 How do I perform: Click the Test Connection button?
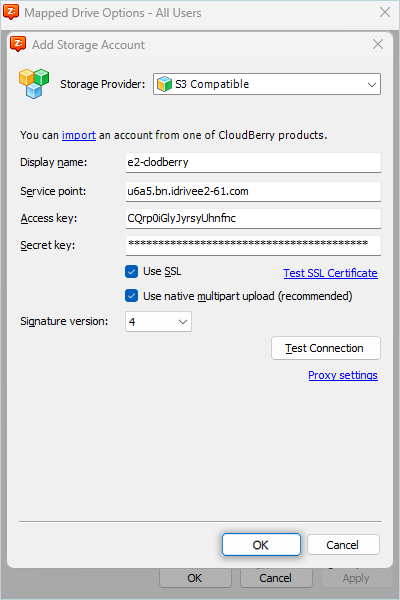tap(326, 348)
